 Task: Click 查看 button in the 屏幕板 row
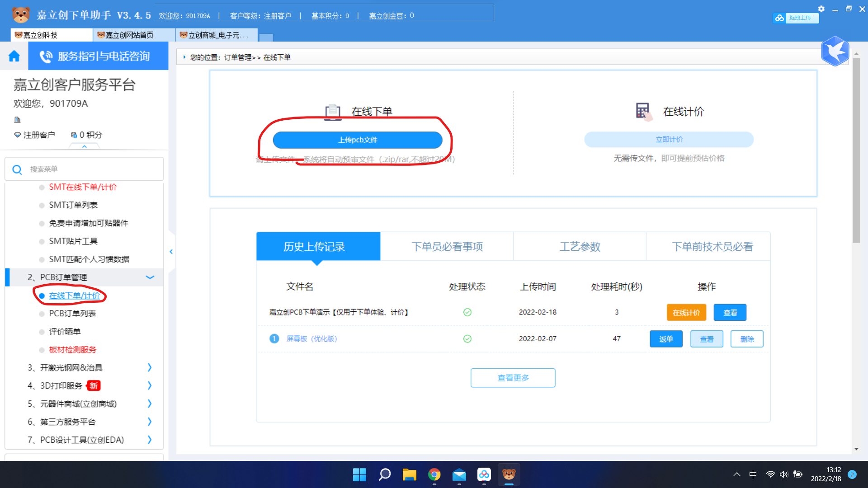click(x=707, y=339)
